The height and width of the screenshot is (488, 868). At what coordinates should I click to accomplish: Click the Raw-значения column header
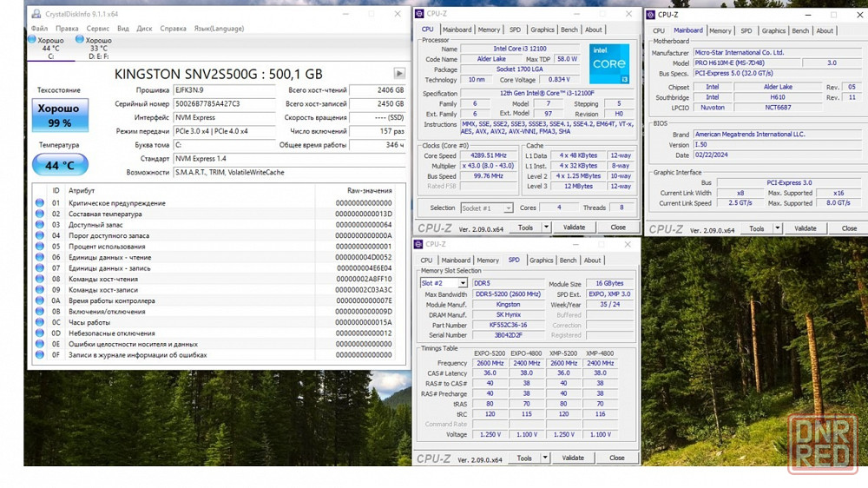click(369, 190)
